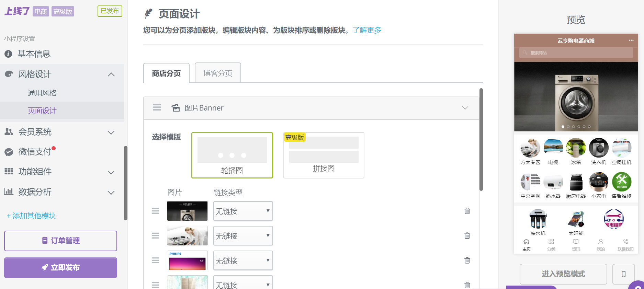Select first carousel dot in preview banner
This screenshot has height=289, width=644.
pyautogui.click(x=563, y=127)
